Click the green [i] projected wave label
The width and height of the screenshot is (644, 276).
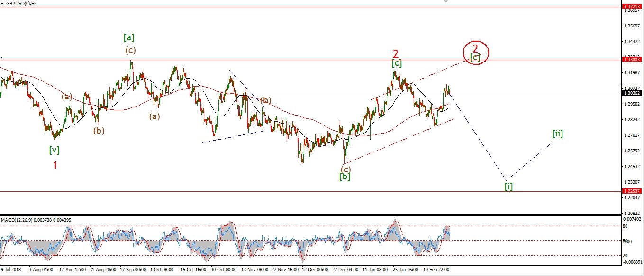pos(508,186)
